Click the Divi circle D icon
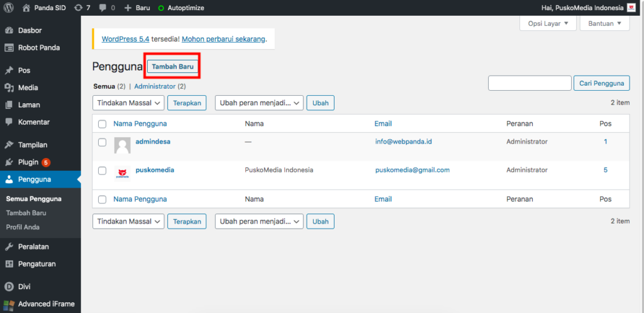644x313 pixels. (x=9, y=287)
